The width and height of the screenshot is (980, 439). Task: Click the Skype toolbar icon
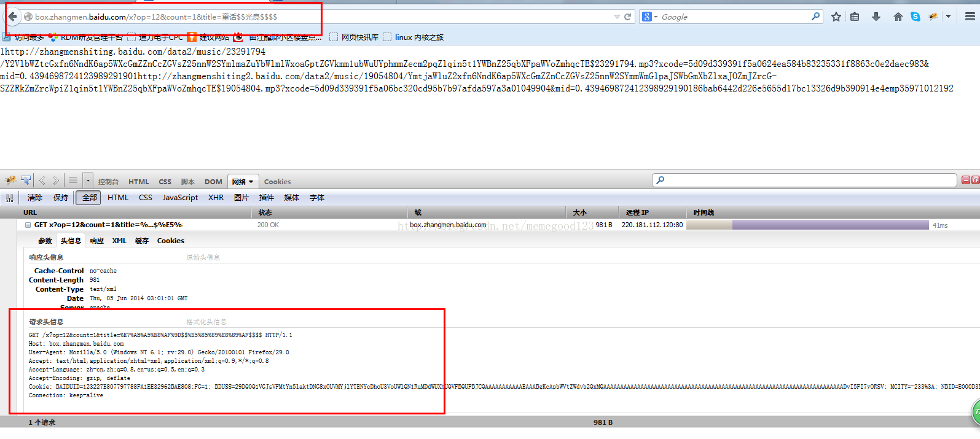click(915, 17)
